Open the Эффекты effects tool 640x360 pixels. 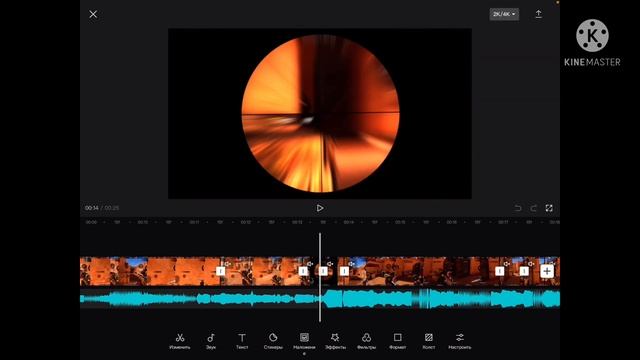(x=335, y=341)
